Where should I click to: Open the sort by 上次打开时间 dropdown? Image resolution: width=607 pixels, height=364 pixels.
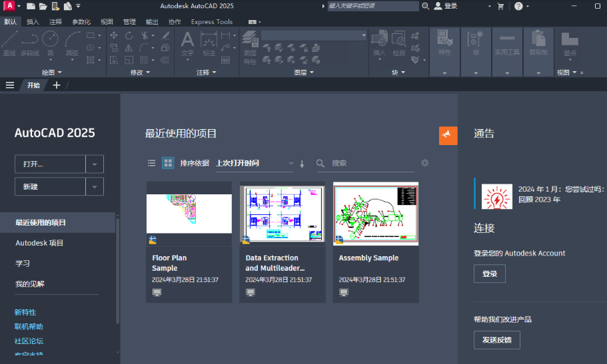[x=255, y=163]
